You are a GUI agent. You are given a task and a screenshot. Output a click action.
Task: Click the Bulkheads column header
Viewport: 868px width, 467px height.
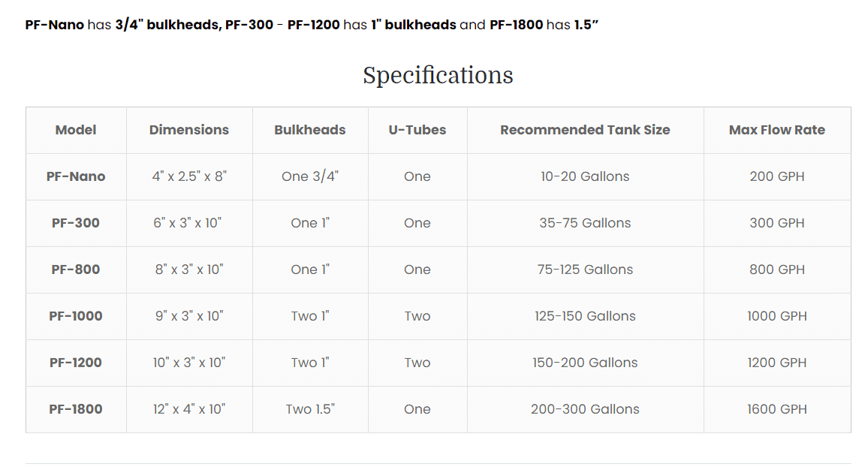click(310, 130)
